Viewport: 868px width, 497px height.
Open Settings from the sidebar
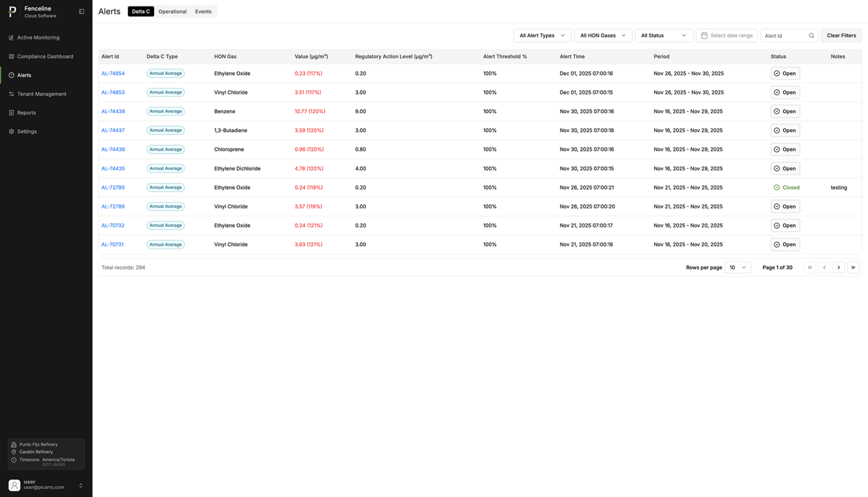click(x=27, y=131)
